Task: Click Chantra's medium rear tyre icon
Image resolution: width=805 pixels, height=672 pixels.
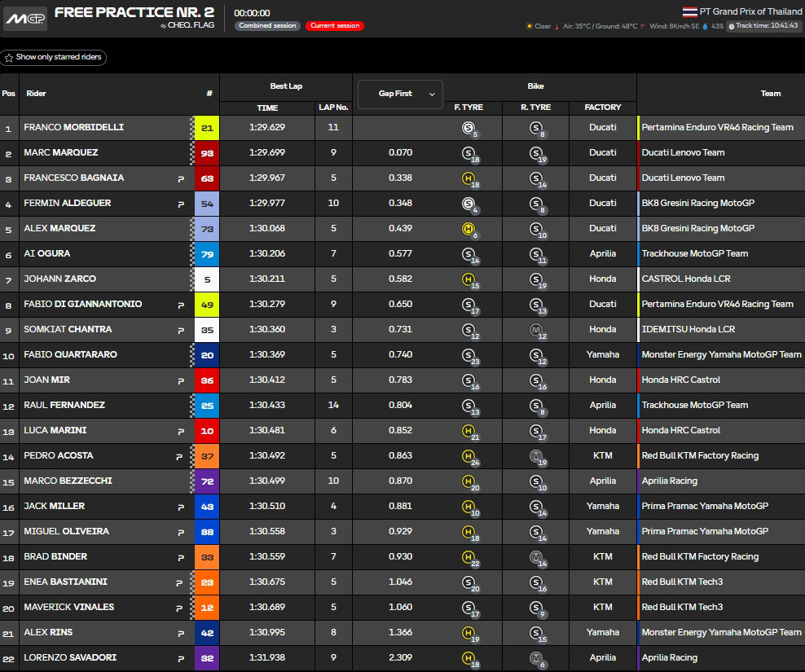Action: coord(536,330)
